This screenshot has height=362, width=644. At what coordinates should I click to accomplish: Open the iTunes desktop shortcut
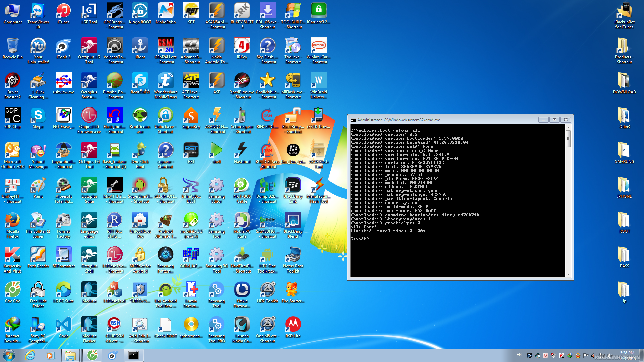[63, 13]
